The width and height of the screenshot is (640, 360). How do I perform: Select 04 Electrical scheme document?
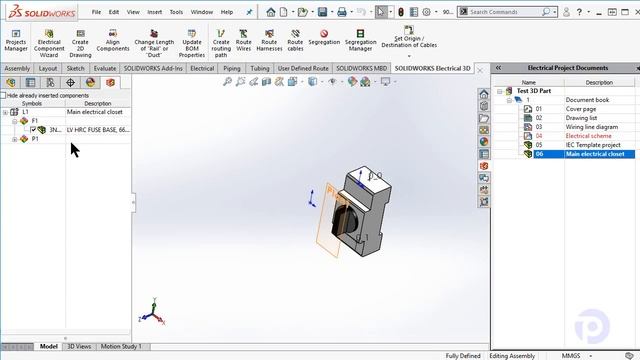pyautogui.click(x=578, y=136)
